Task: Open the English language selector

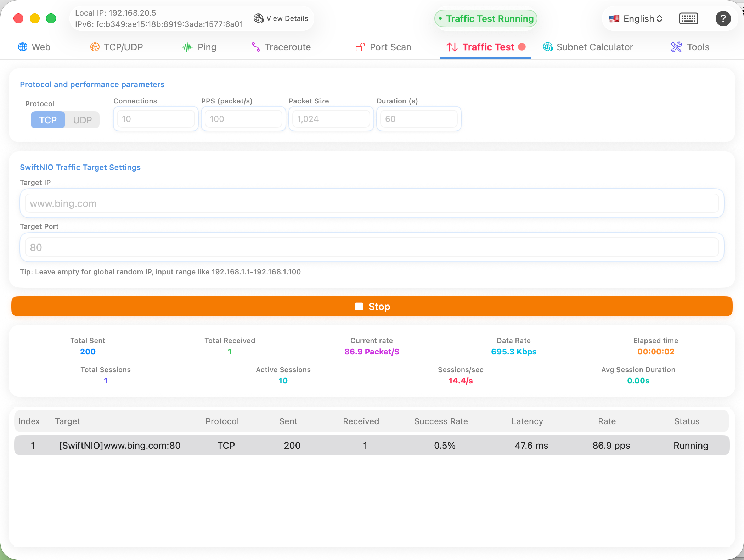Action: pyautogui.click(x=635, y=18)
